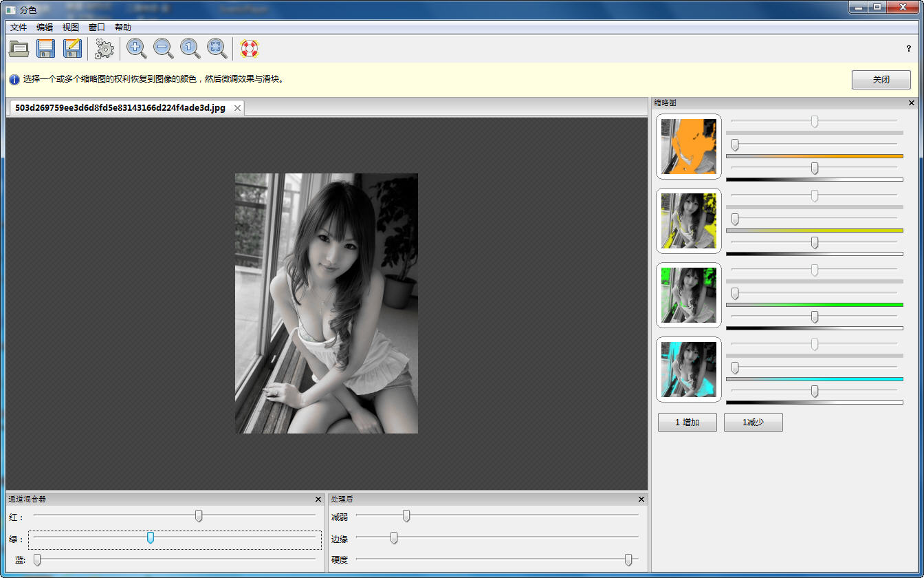This screenshot has height=578, width=924.
Task: Click the orange brightness slider handle
Action: pyautogui.click(x=815, y=169)
